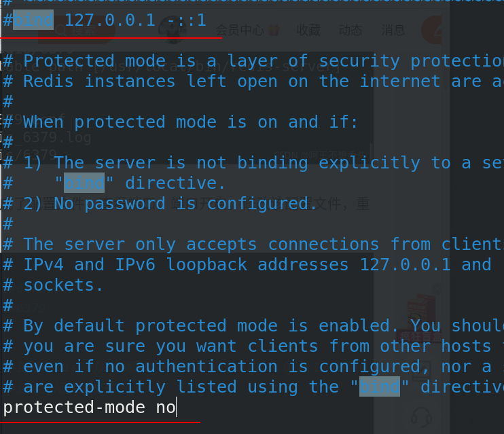Click the orange circular button in the header

coord(432,30)
